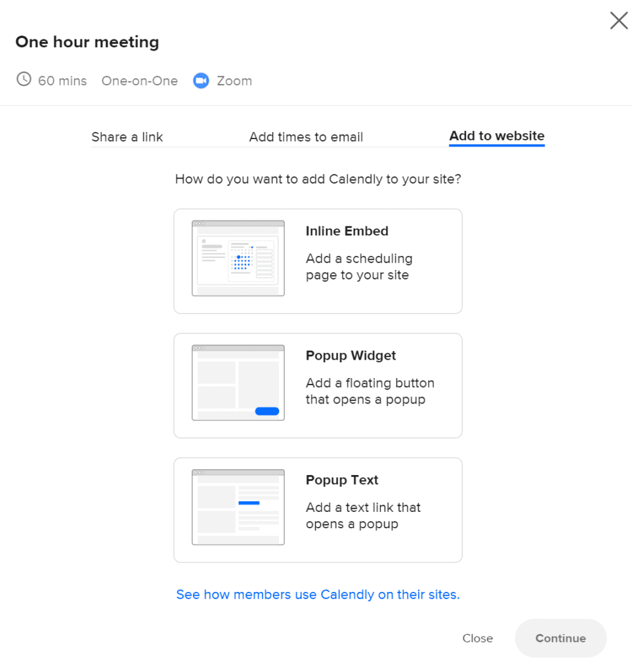
Task: Click the Continue button
Action: click(x=560, y=638)
